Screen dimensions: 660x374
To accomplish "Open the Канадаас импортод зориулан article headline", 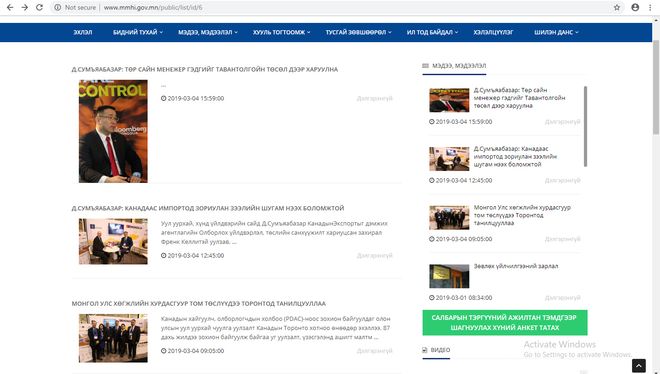I will (208, 208).
